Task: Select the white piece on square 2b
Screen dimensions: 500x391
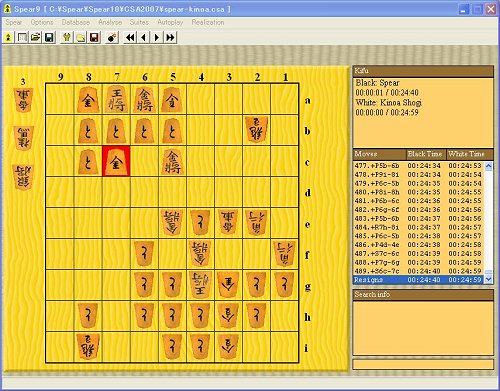Action: (257, 129)
